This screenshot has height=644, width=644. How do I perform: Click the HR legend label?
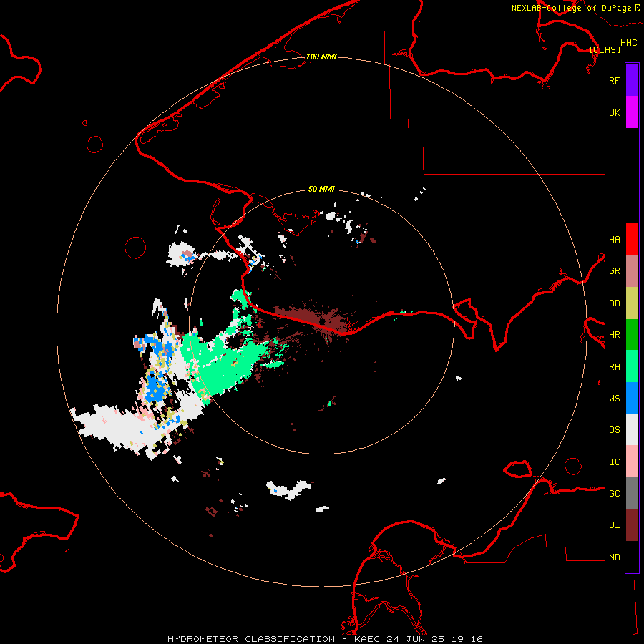pyautogui.click(x=614, y=335)
